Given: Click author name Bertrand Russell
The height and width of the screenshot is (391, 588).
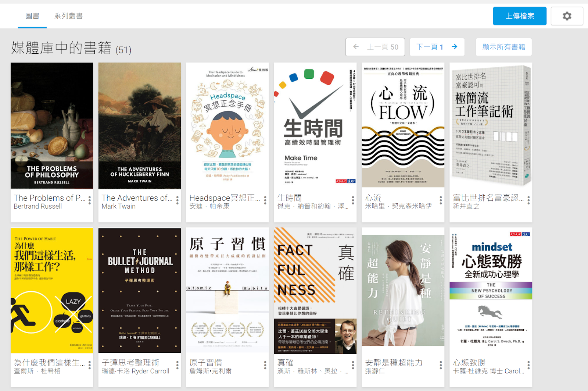Looking at the screenshot, I should click(38, 206).
